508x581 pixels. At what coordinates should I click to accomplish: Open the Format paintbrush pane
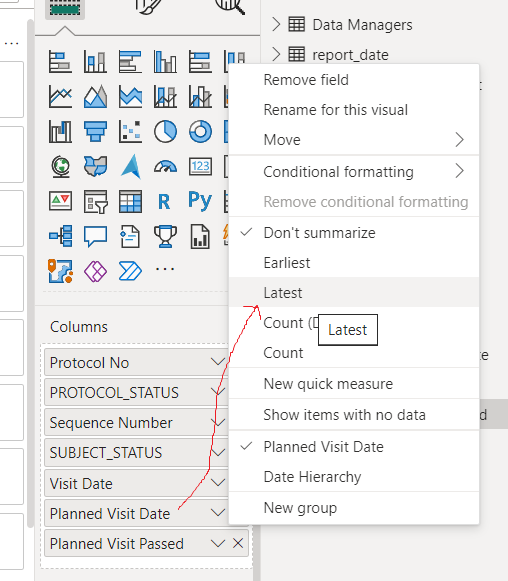pos(149,6)
